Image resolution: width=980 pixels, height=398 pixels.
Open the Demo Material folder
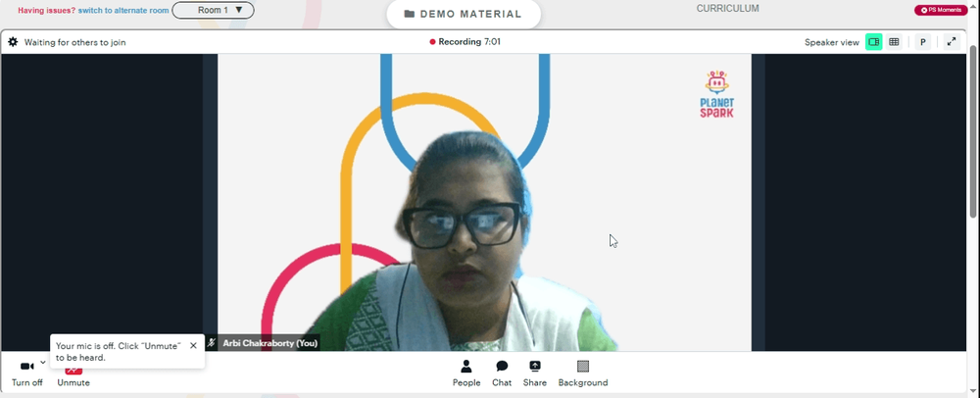tap(464, 14)
